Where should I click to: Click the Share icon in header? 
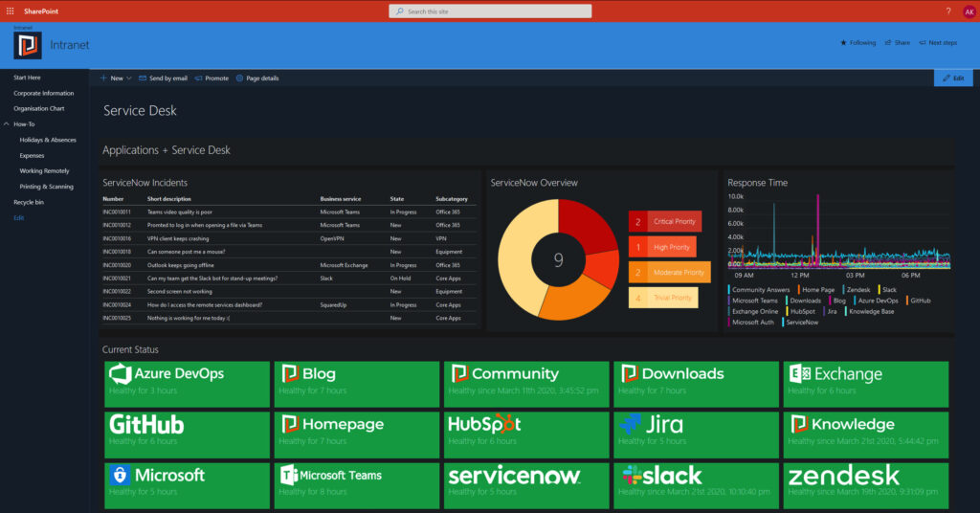(x=888, y=42)
